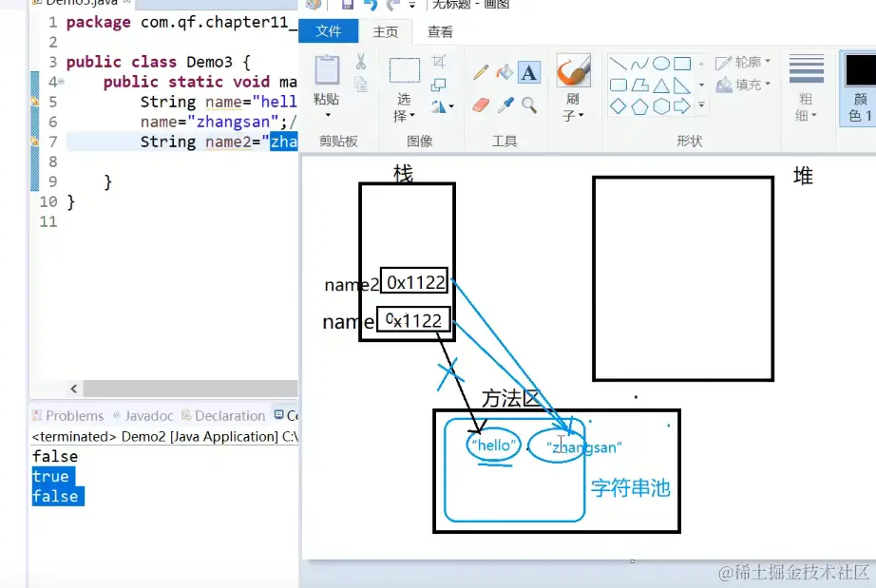
Task: Open the Customize Quick Access Toolbar dropdown
Action: click(412, 5)
